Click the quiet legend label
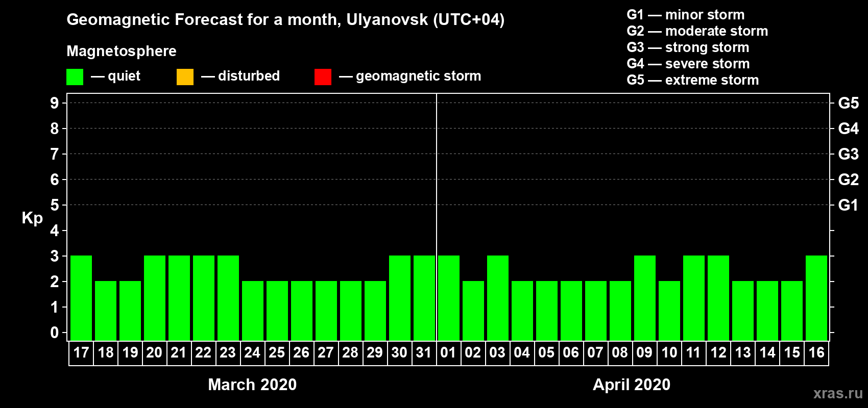The image size is (868, 408). tap(124, 76)
